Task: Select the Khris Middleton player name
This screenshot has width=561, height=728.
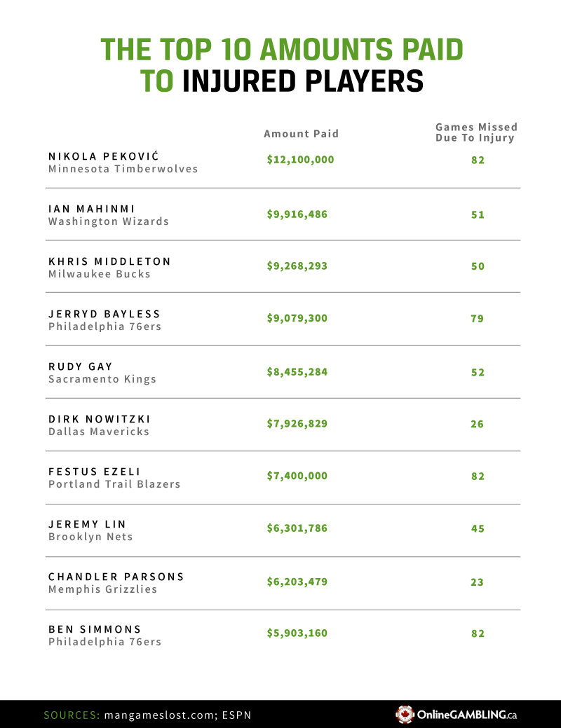Action: [109, 261]
